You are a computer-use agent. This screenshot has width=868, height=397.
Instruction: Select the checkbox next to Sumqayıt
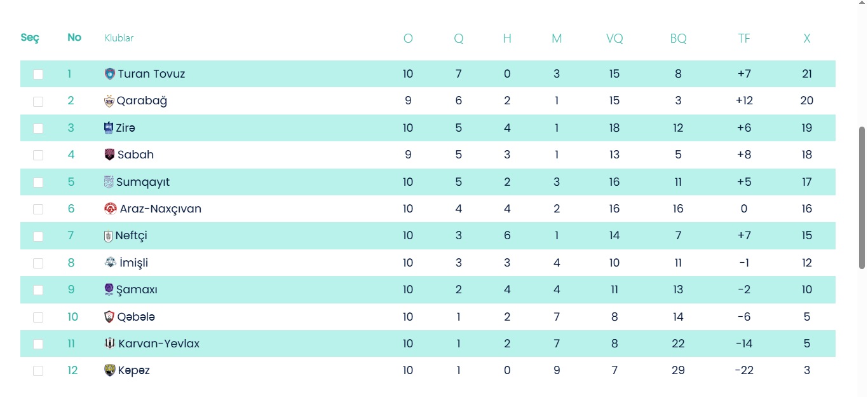click(x=38, y=183)
